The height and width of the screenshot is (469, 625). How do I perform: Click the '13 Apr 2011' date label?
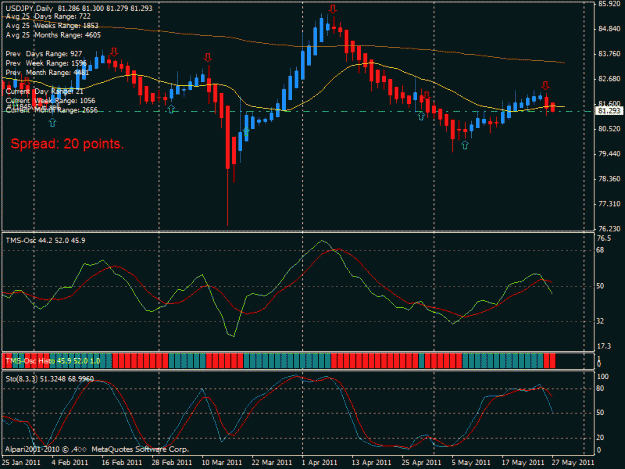tap(371, 463)
